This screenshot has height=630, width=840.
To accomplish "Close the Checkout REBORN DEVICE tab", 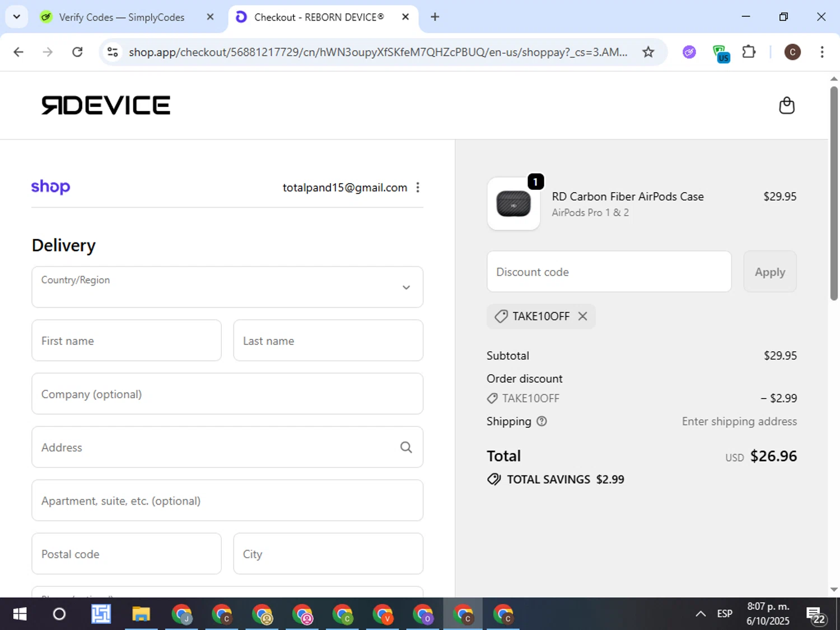I will (x=405, y=17).
